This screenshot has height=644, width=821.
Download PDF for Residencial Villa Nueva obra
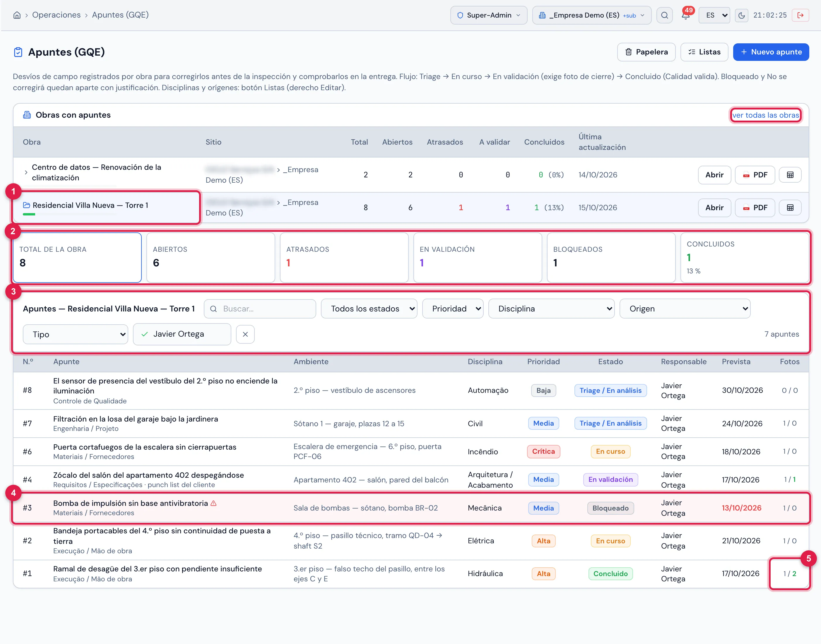click(755, 208)
